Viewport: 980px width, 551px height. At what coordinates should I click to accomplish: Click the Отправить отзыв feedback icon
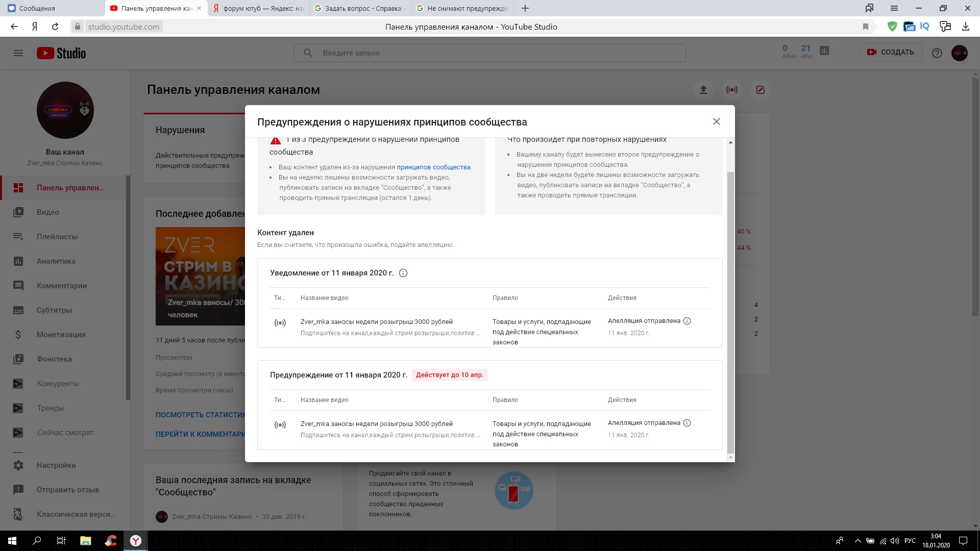coord(18,490)
